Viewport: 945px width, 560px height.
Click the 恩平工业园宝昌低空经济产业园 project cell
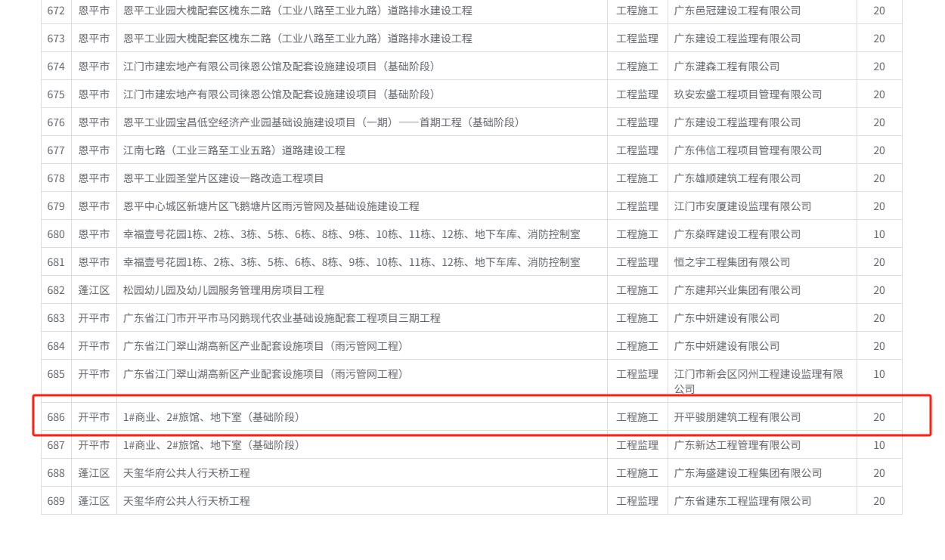pyautogui.click(x=321, y=122)
